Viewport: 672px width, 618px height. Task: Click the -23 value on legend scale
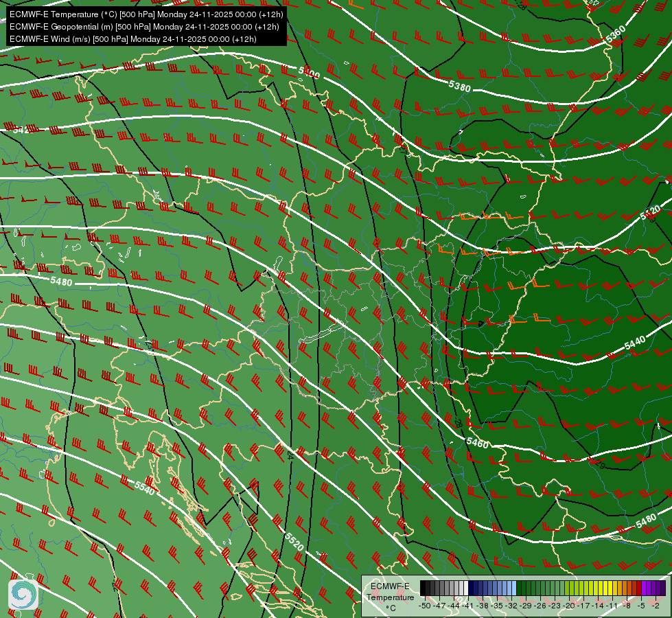click(555, 606)
